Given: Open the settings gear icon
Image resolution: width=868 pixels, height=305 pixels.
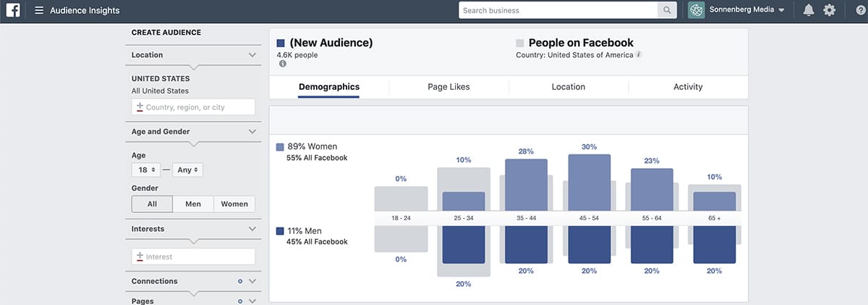Looking at the screenshot, I should [830, 10].
